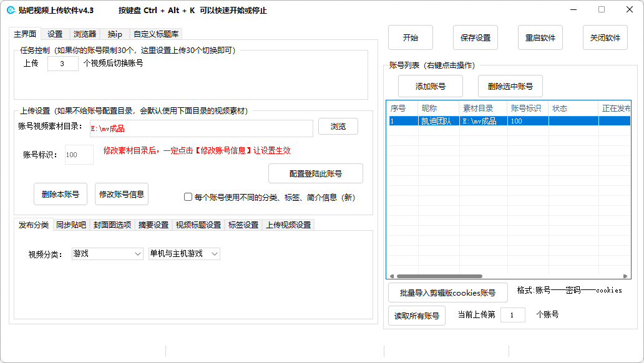The image size is (644, 363).
Task: Click the 账号标识 field showing 100
Action: [79, 155]
